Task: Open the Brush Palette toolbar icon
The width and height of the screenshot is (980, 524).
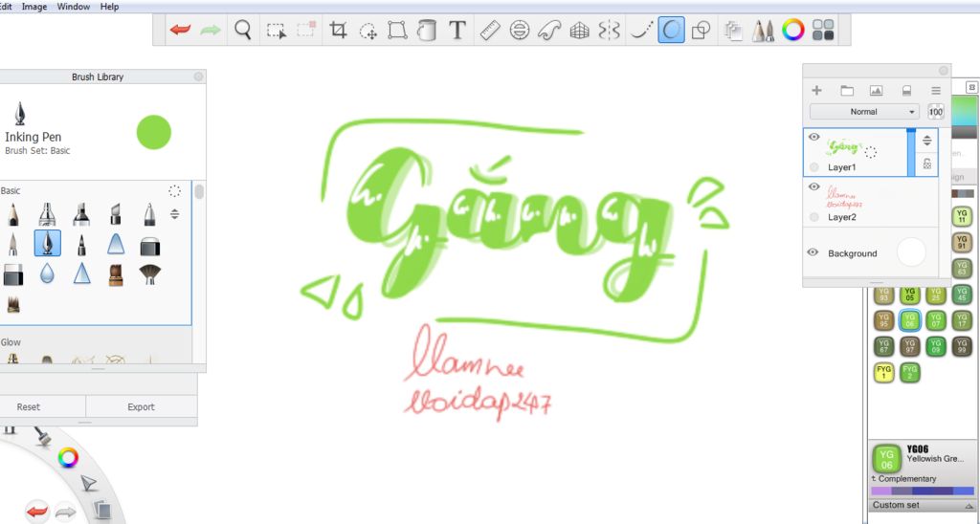Action: tap(763, 30)
